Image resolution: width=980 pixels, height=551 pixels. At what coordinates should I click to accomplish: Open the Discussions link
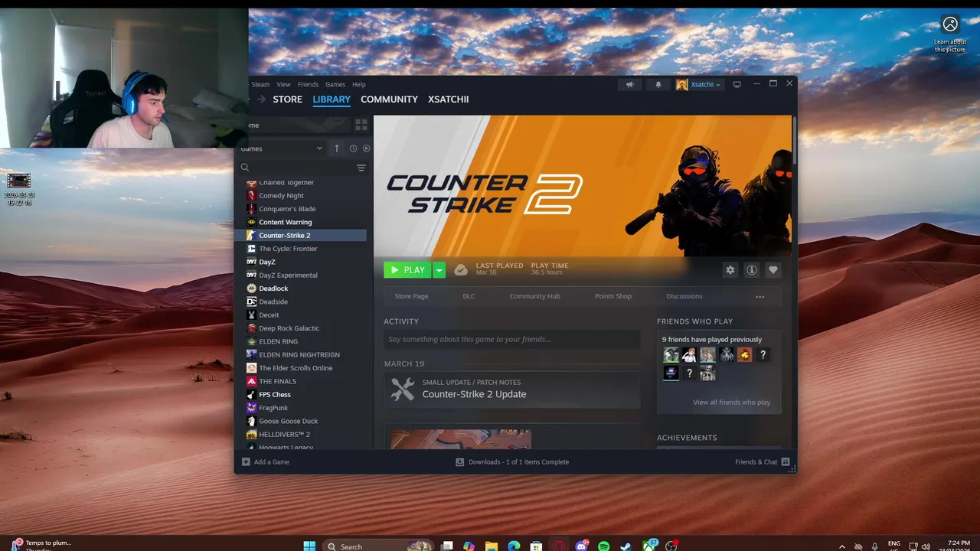684,296
